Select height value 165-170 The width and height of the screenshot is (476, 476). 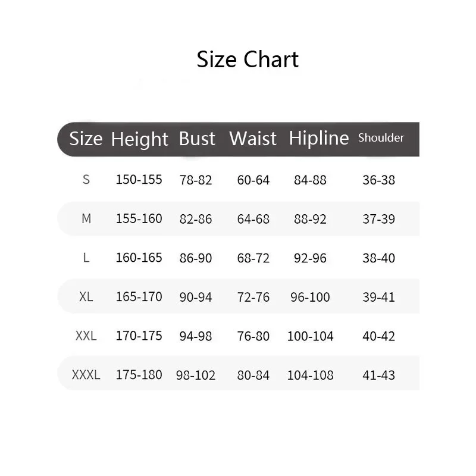pos(139,296)
